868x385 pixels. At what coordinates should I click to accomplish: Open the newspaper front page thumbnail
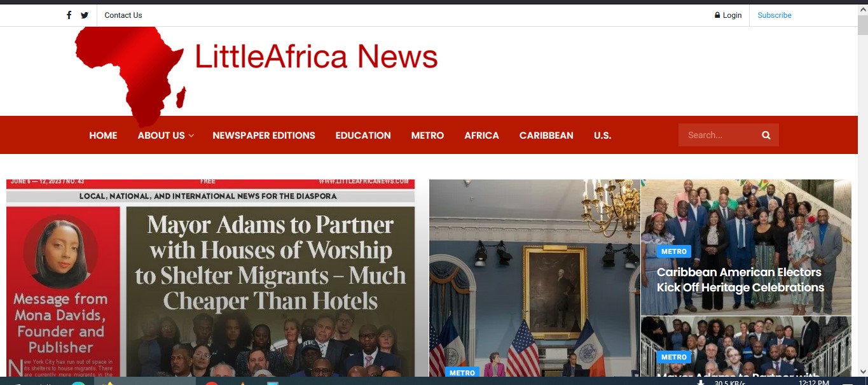pos(210,278)
